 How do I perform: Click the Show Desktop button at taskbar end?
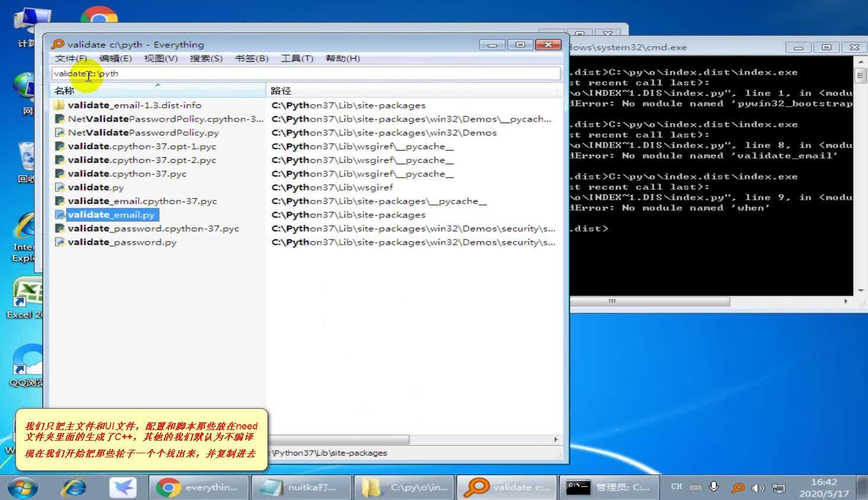click(864, 487)
